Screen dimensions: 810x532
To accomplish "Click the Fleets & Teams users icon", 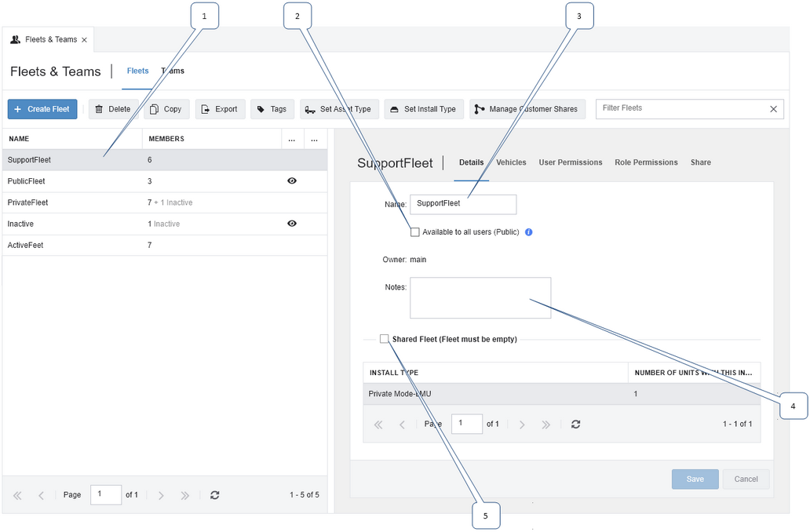I will click(x=16, y=40).
